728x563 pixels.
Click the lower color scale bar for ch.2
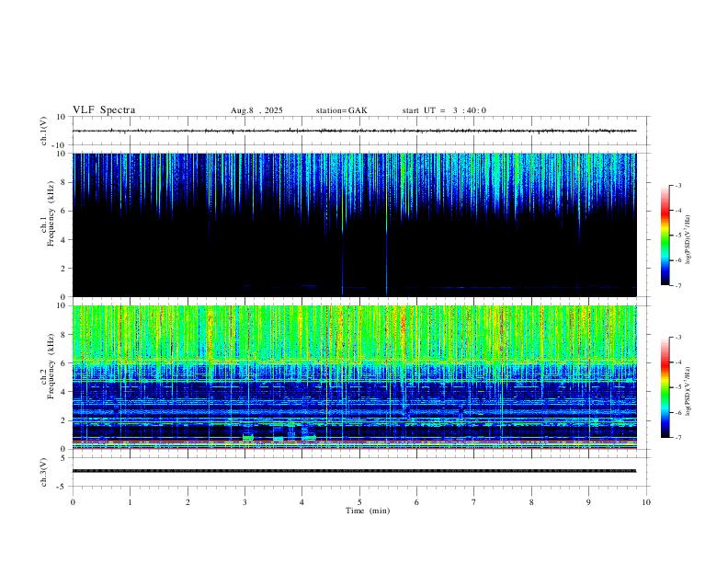(665, 387)
